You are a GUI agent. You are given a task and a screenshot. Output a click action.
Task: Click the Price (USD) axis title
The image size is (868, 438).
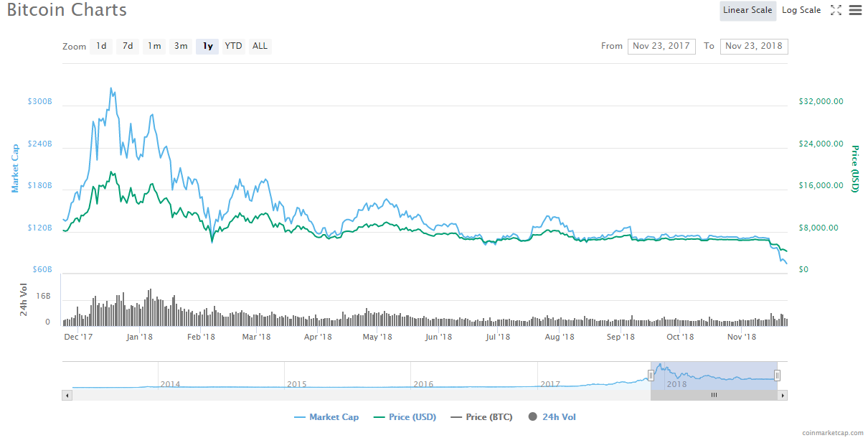[855, 168]
